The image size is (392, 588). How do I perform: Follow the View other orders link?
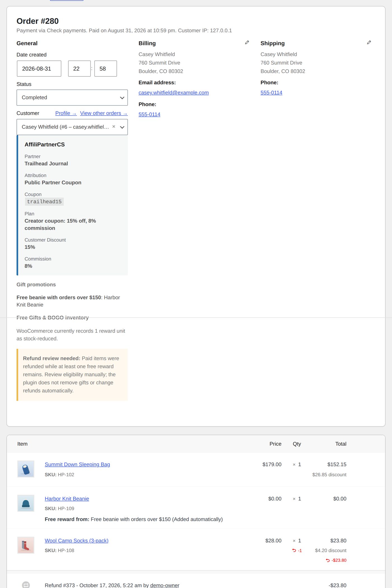point(104,113)
